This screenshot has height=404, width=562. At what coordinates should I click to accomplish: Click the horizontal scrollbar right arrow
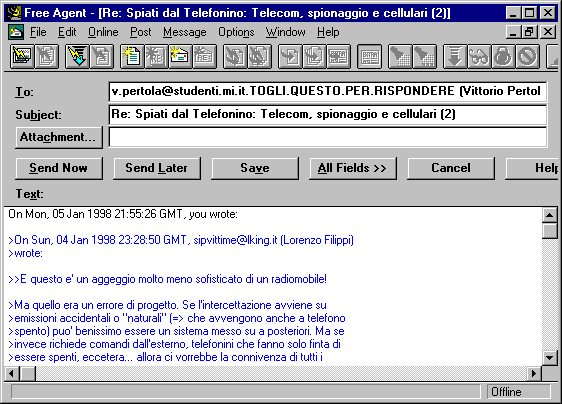(534, 374)
